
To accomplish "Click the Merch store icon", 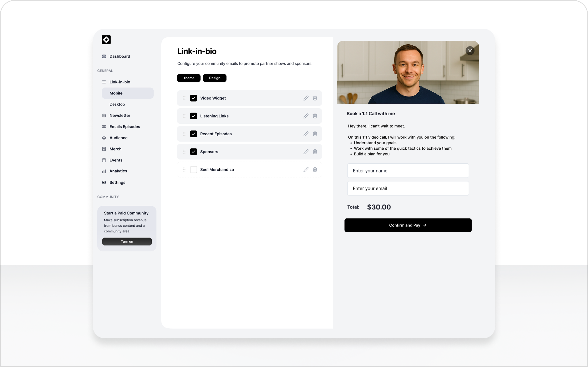I will click(x=104, y=149).
